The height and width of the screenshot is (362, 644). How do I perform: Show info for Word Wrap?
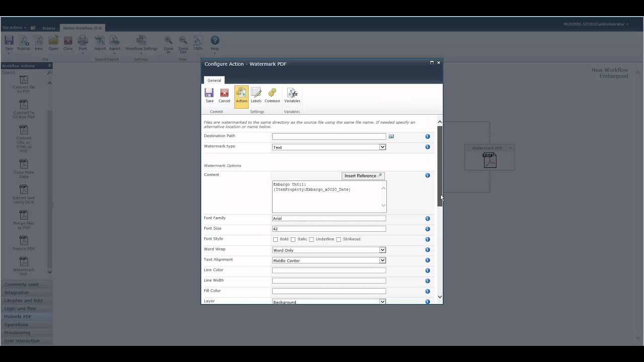pyautogui.click(x=428, y=250)
